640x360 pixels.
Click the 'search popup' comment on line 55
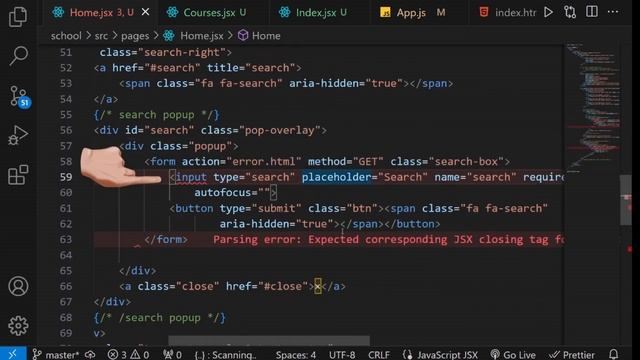pyautogui.click(x=157, y=115)
